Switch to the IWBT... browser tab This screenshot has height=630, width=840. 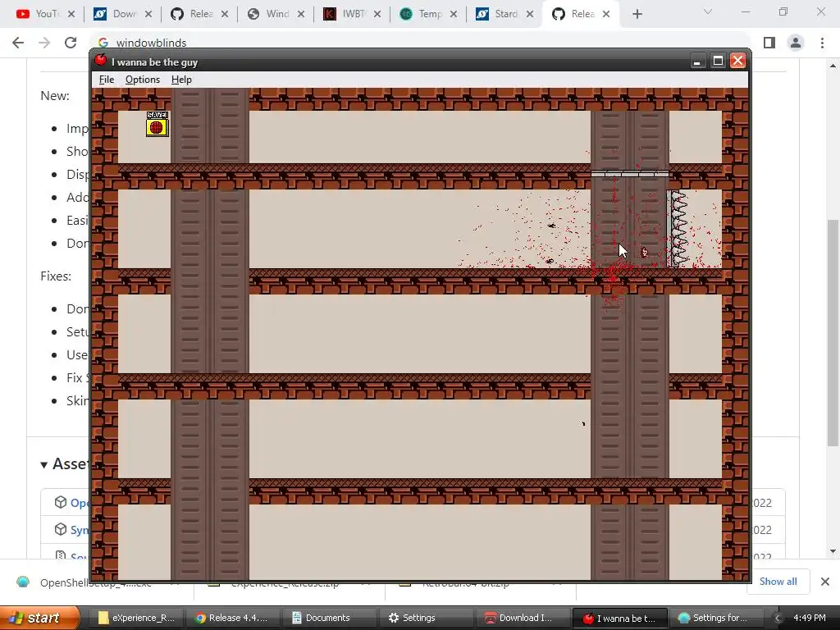[x=351, y=14]
